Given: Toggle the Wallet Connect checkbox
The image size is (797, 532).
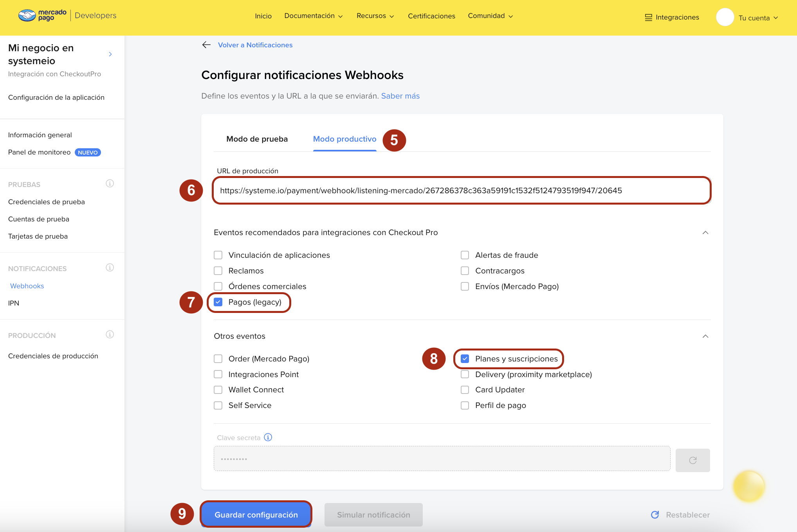Looking at the screenshot, I should [x=218, y=390].
